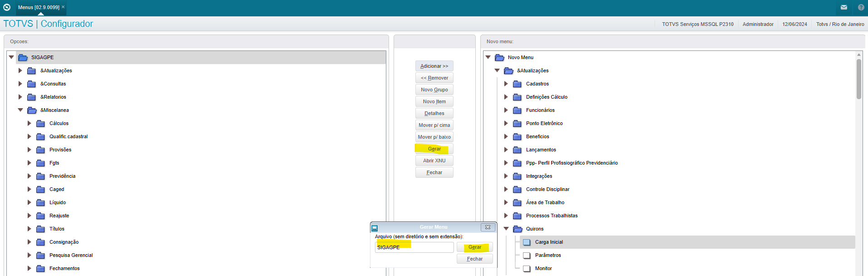Expand the Definições Cálculo node
Viewport: 868px width, 276px height.
(x=506, y=97)
